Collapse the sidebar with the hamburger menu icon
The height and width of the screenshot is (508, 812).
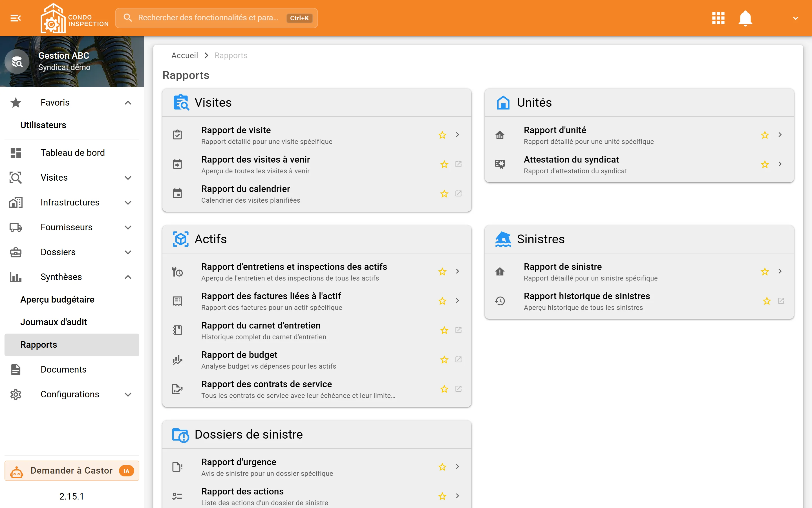[16, 18]
